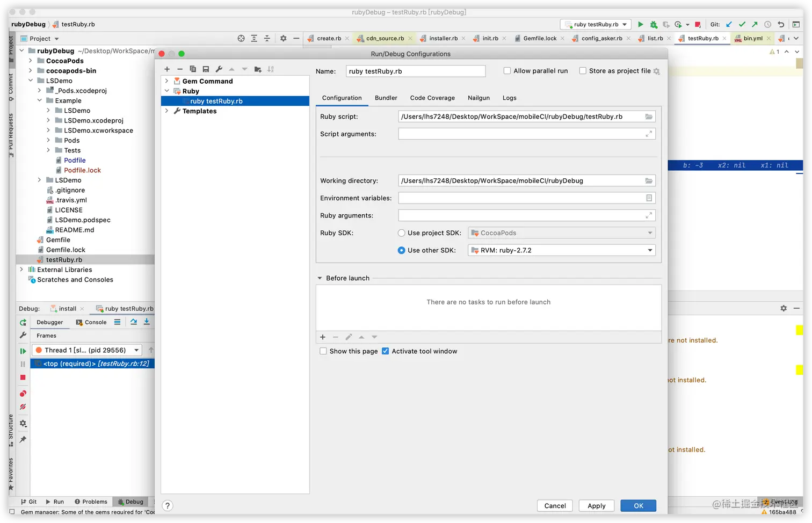Switch to the Bundler tab
This screenshot has height=523, width=812.
[x=386, y=98]
